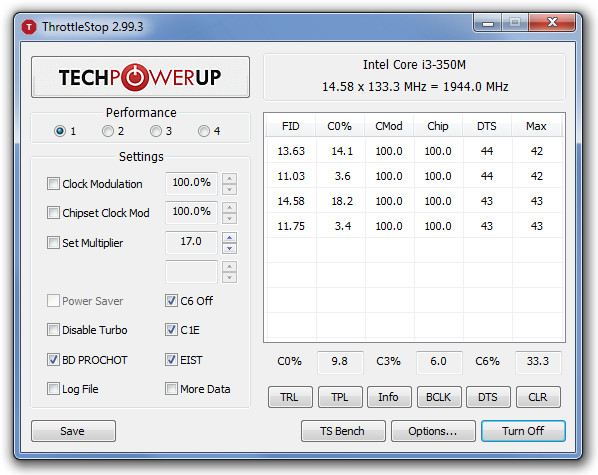Click the C0% value 3.6 cell
This screenshot has width=598, height=475.
click(x=342, y=176)
